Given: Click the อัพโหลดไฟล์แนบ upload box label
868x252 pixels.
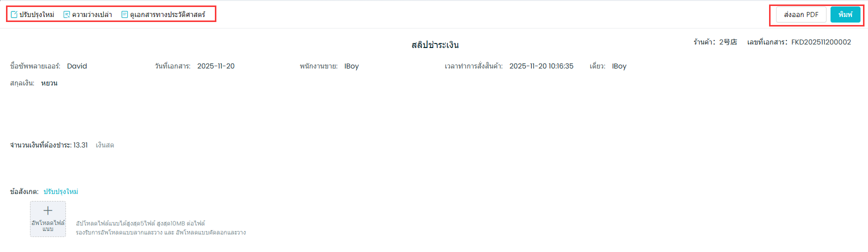Looking at the screenshot, I should pyautogui.click(x=48, y=225).
